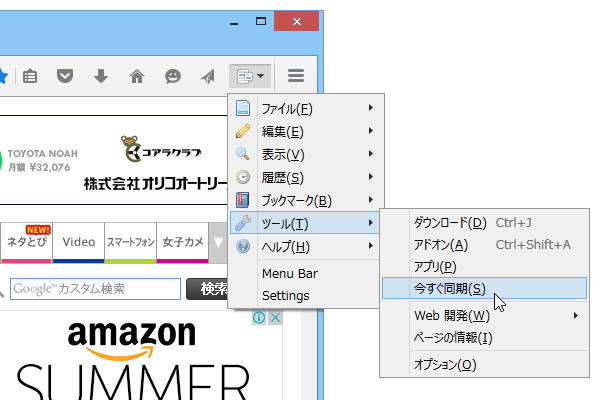
Task: Open 履歴(S) menu entry
Action: tap(306, 177)
